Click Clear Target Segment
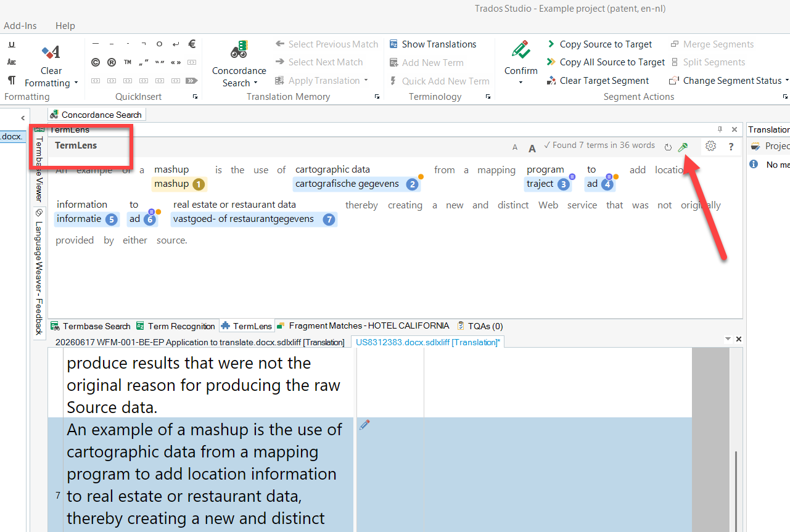790x532 pixels. point(598,81)
